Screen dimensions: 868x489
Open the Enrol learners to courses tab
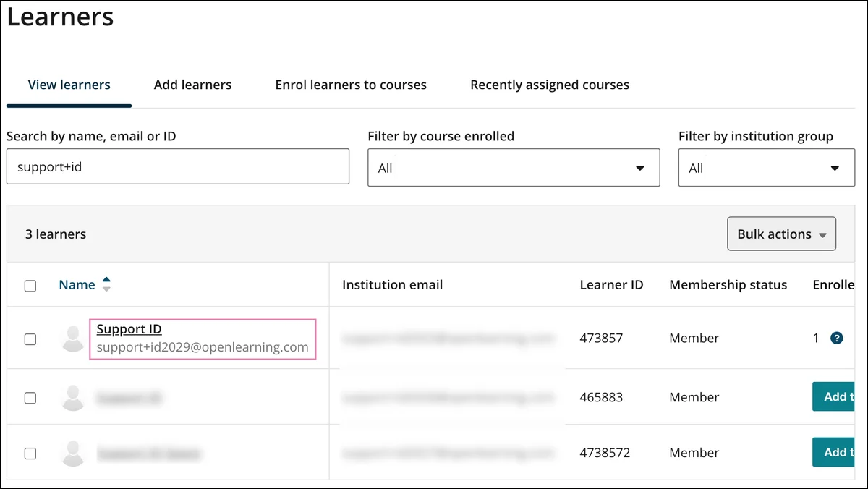[x=351, y=85]
